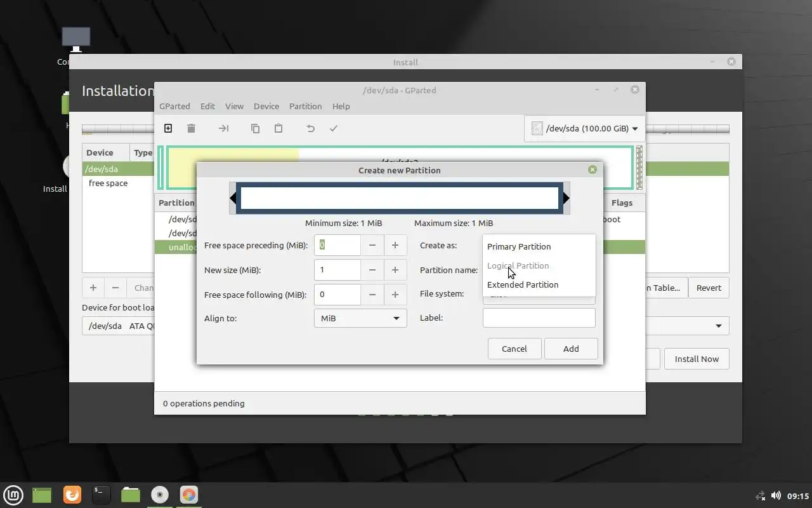The height and width of the screenshot is (508, 812).
Task: Open the Files manager from the taskbar
Action: [131, 495]
